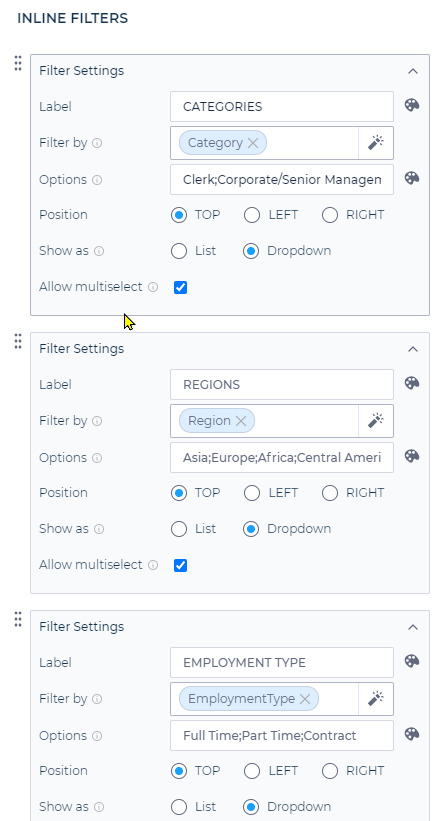This screenshot has height=821, width=443.
Task: Collapse the EMPLOYMENT TYPE Filter Settings panel
Action: pos(413,627)
